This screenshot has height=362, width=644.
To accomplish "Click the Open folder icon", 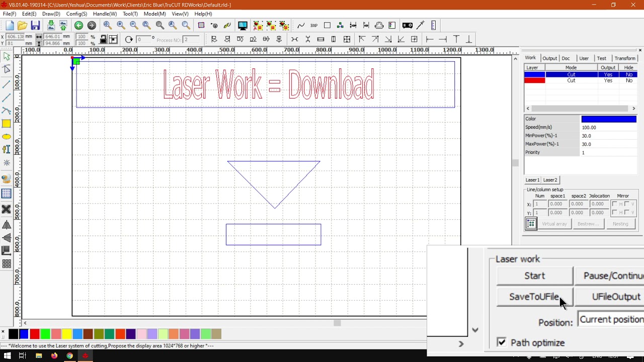I will point(22,26).
